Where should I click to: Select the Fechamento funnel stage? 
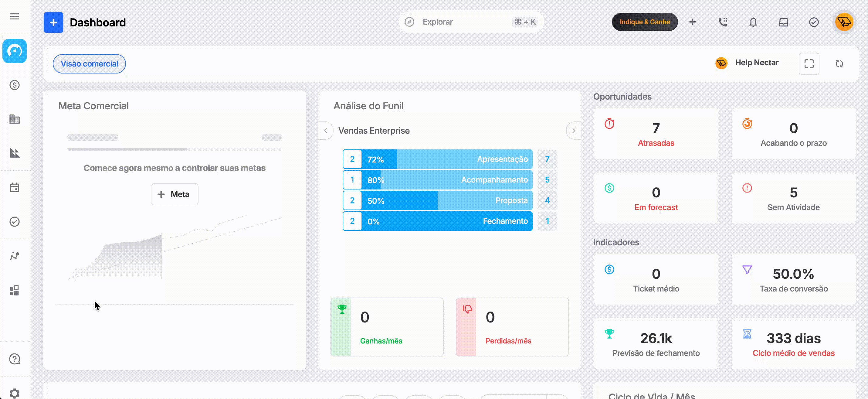click(x=438, y=221)
